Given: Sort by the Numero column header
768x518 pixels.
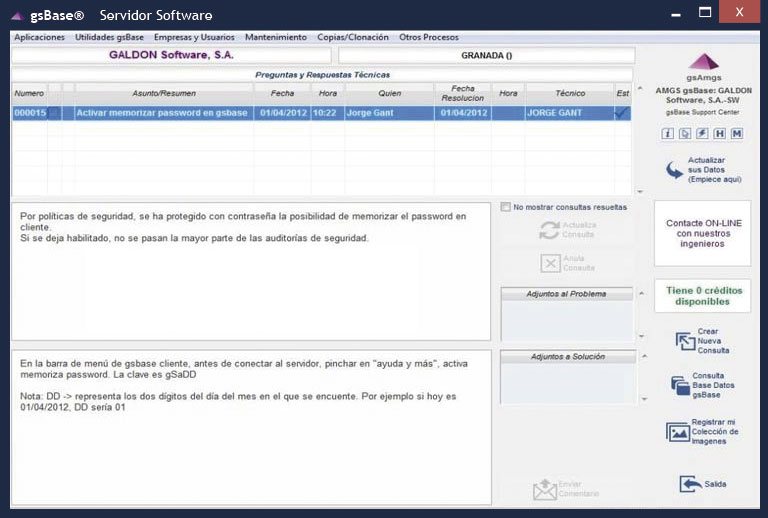Looking at the screenshot, I should click(29, 93).
